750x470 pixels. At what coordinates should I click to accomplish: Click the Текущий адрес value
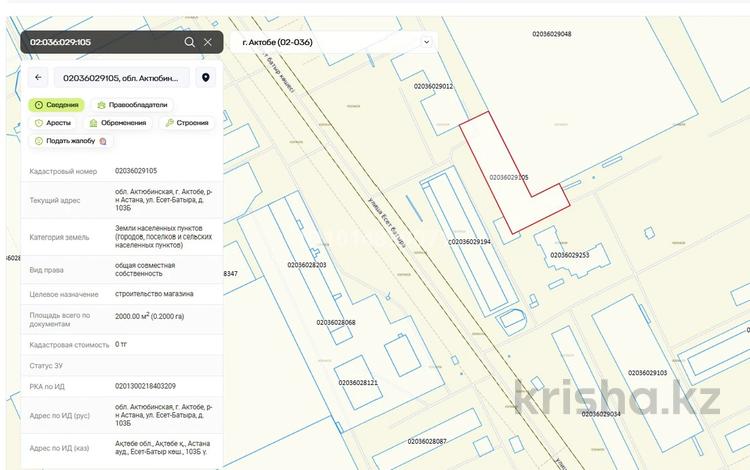pos(164,200)
